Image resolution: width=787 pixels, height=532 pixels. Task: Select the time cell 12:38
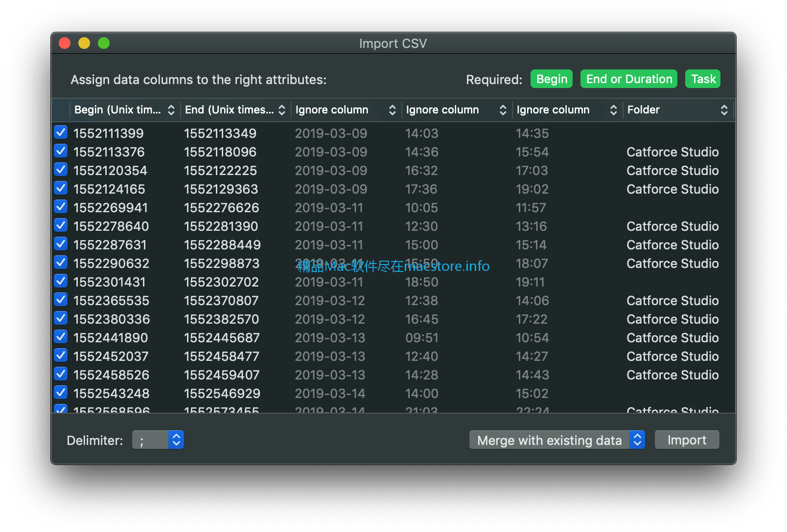[x=422, y=301]
